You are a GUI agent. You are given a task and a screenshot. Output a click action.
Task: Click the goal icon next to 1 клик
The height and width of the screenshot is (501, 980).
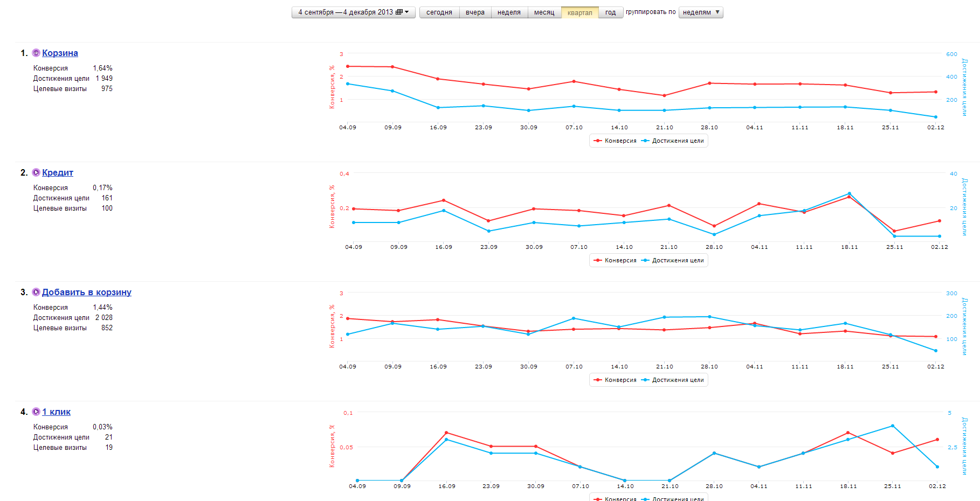coord(36,412)
